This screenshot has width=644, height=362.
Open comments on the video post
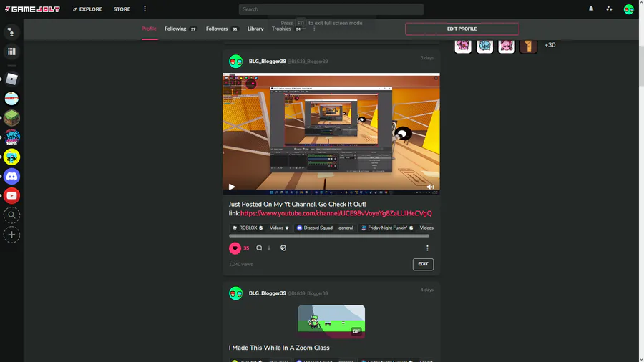[259, 248]
